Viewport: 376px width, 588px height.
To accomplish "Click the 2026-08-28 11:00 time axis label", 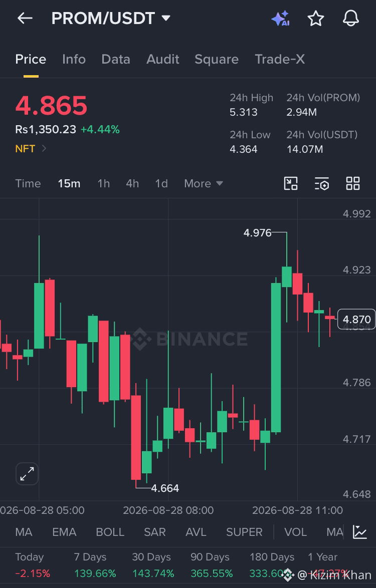I will tap(297, 510).
